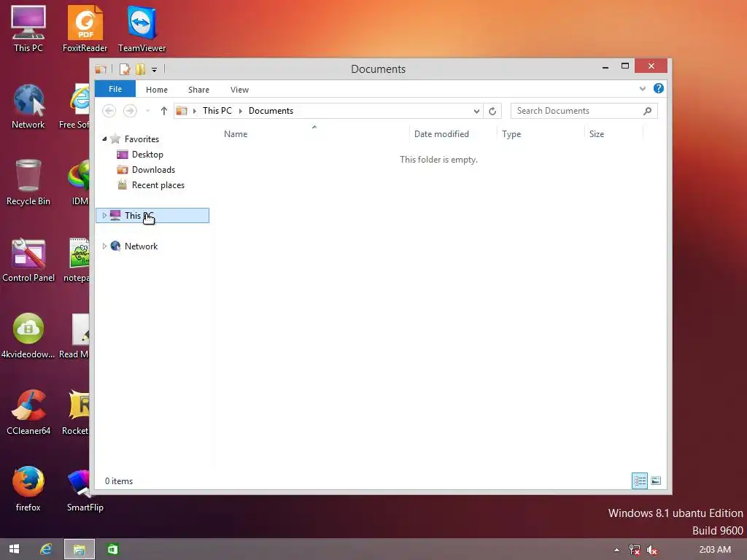This screenshot has height=560, width=747.
Task: Select Favorites in navigation pane
Action: click(142, 139)
